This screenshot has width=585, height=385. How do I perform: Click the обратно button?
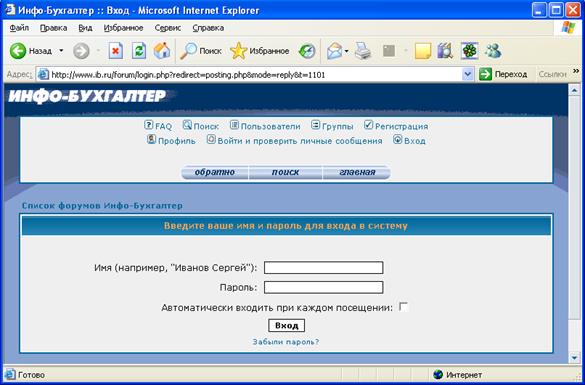[x=215, y=173]
